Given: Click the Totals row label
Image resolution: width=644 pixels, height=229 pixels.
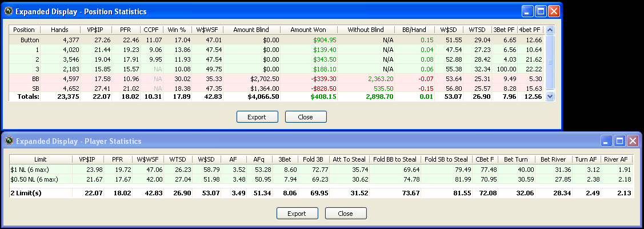Looking at the screenshot, I should click(x=28, y=97).
